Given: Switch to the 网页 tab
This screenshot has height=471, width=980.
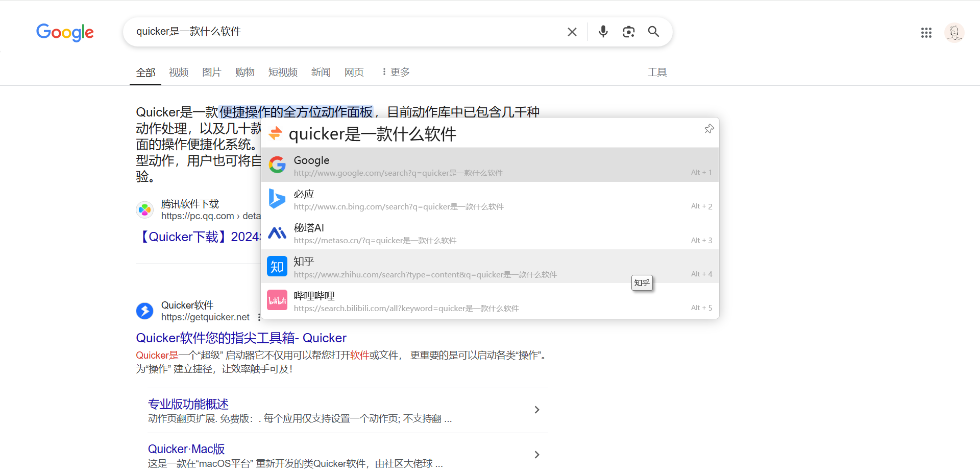Looking at the screenshot, I should click(354, 73).
